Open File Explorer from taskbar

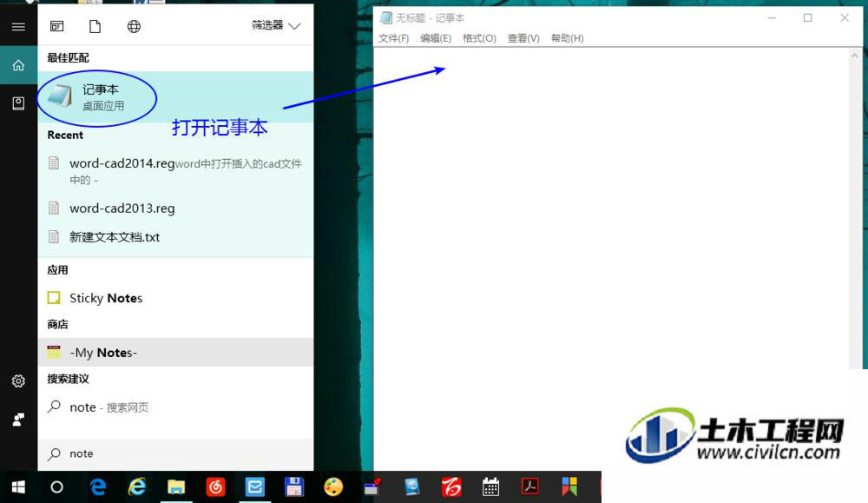click(x=176, y=487)
